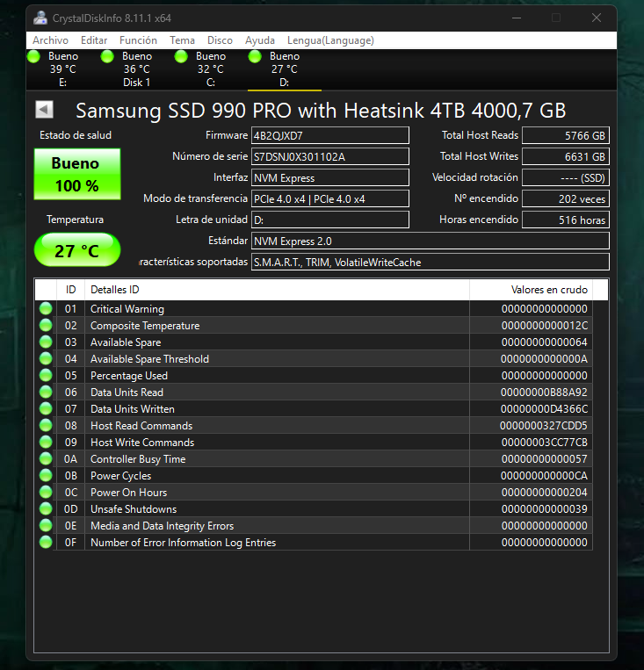
Task: Click the ID column header
Action: tap(70, 290)
